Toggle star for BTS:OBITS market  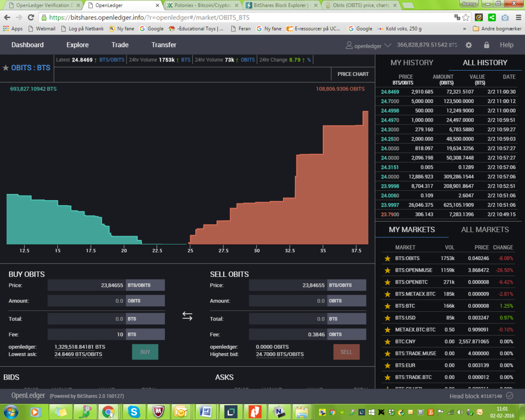click(388, 258)
